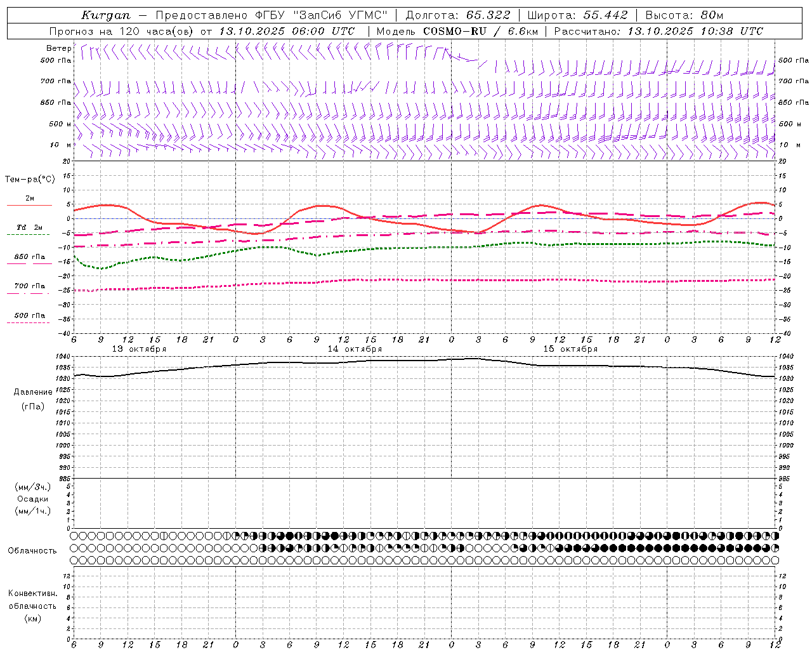Click the Облачность cloud cover row label

click(32, 551)
